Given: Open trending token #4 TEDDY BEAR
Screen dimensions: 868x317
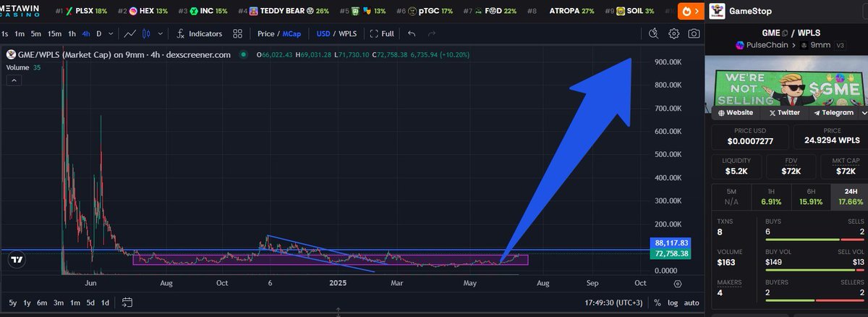Looking at the screenshot, I should click(284, 12).
